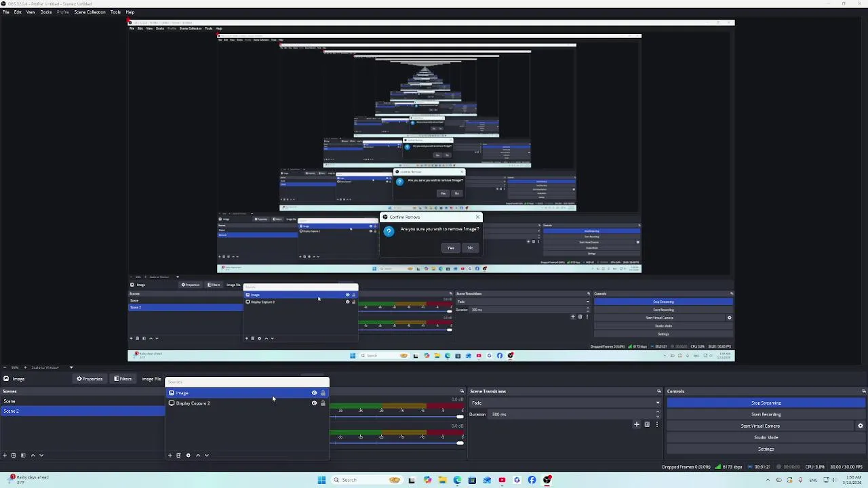
Task: Open Facebook icon on taskbar
Action: [x=532, y=480]
